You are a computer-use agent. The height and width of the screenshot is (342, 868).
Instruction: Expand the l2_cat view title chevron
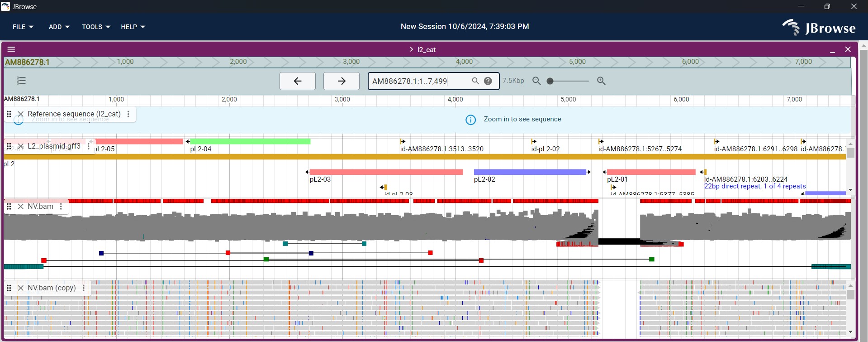tap(411, 49)
